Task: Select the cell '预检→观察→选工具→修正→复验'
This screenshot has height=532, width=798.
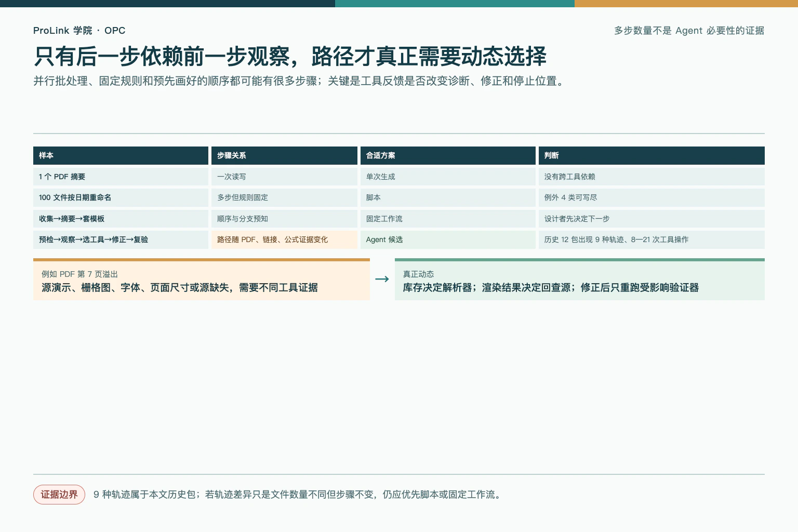Action: [x=121, y=240]
